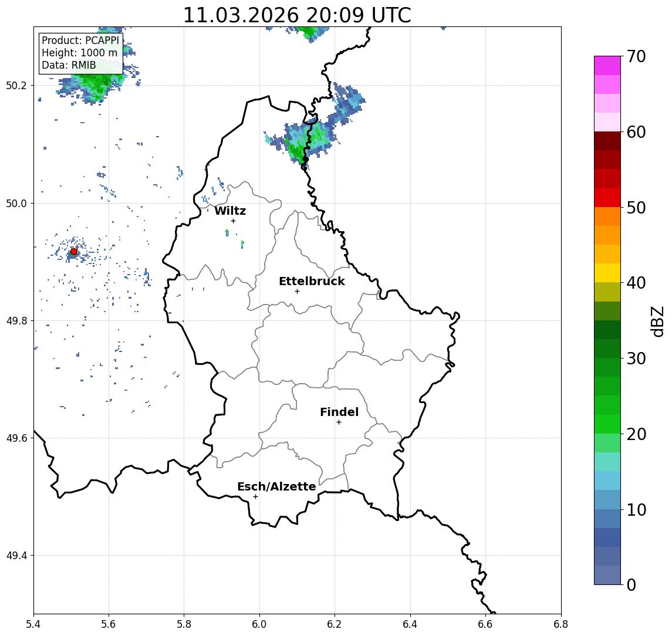This screenshot has width=672, height=636.
Task: Select the Esch/Alzette label
Action: 276,486
